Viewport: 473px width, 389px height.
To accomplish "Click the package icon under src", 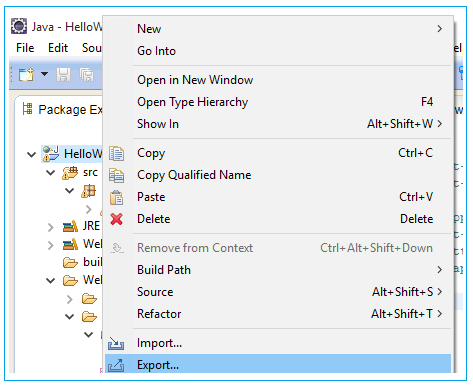I will click(x=89, y=191).
